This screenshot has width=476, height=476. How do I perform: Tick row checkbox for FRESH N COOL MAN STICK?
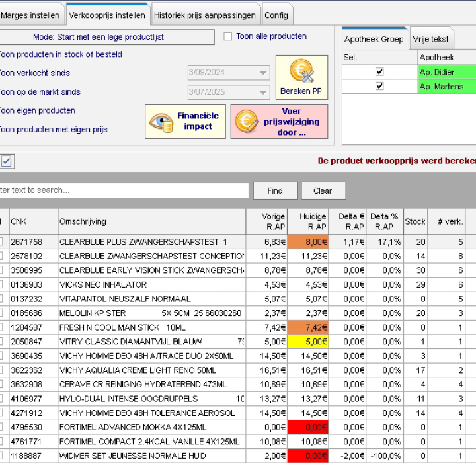click(x=1, y=327)
